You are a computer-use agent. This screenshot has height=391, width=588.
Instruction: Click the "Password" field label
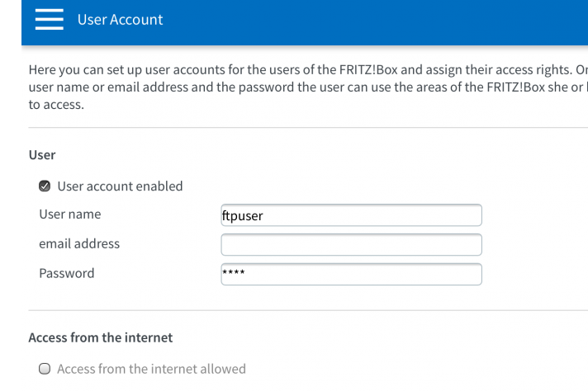[67, 273]
